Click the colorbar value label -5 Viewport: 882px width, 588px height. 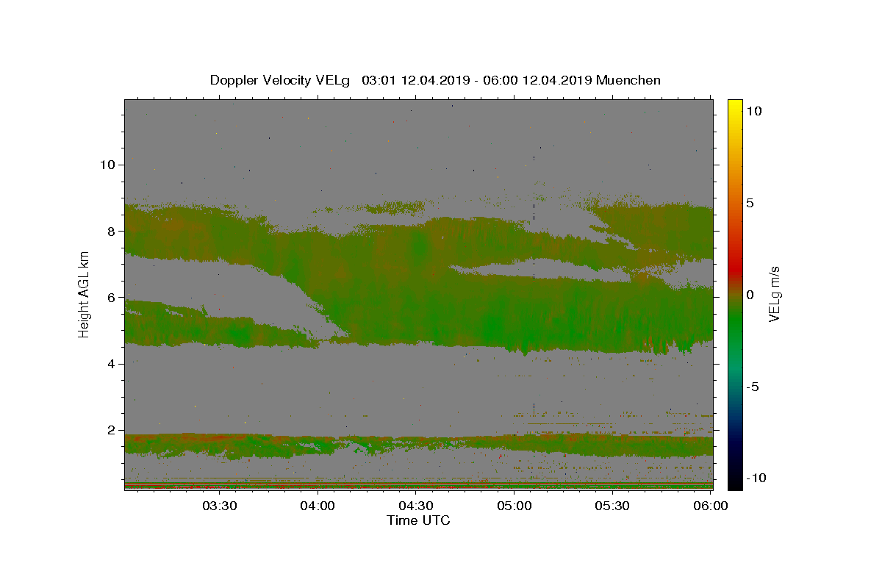click(x=753, y=387)
